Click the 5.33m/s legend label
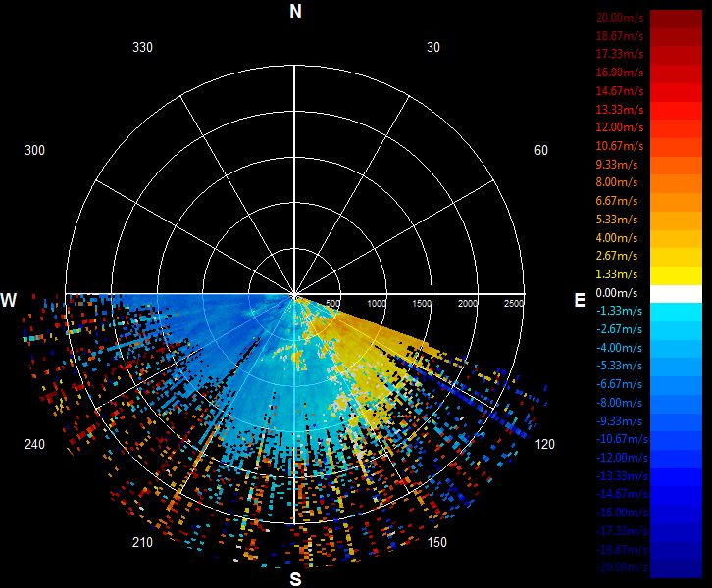Image resolution: width=712 pixels, height=588 pixels. coord(617,220)
